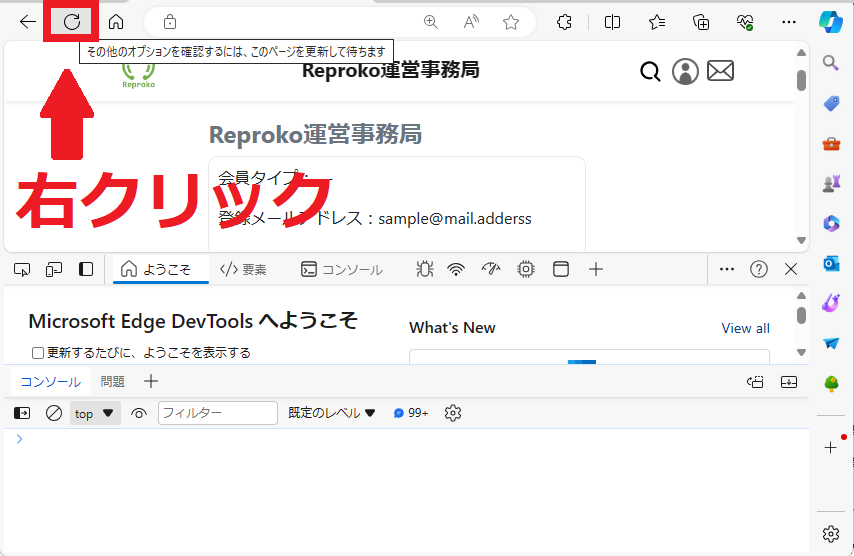Toggle device emulation mode in DevTools
854x556 pixels.
(x=54, y=269)
